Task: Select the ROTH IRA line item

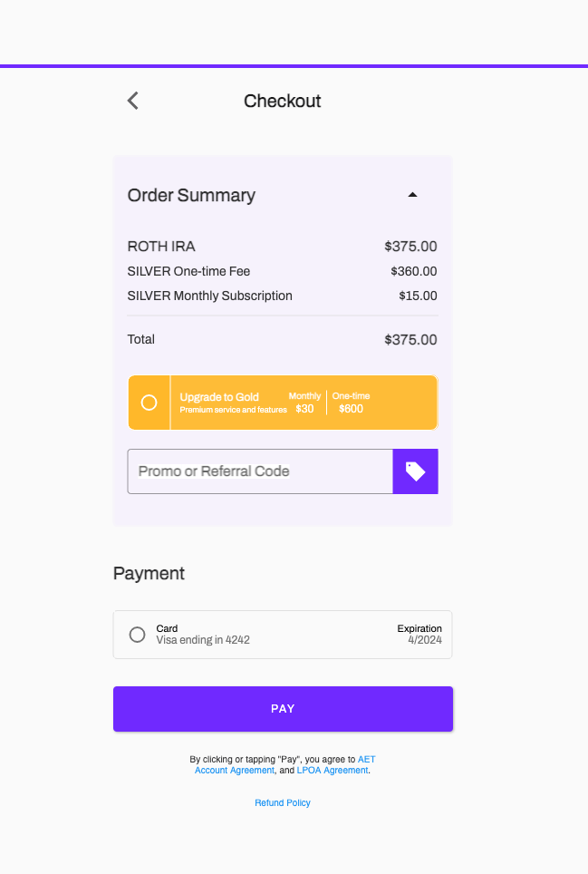Action: tap(161, 247)
